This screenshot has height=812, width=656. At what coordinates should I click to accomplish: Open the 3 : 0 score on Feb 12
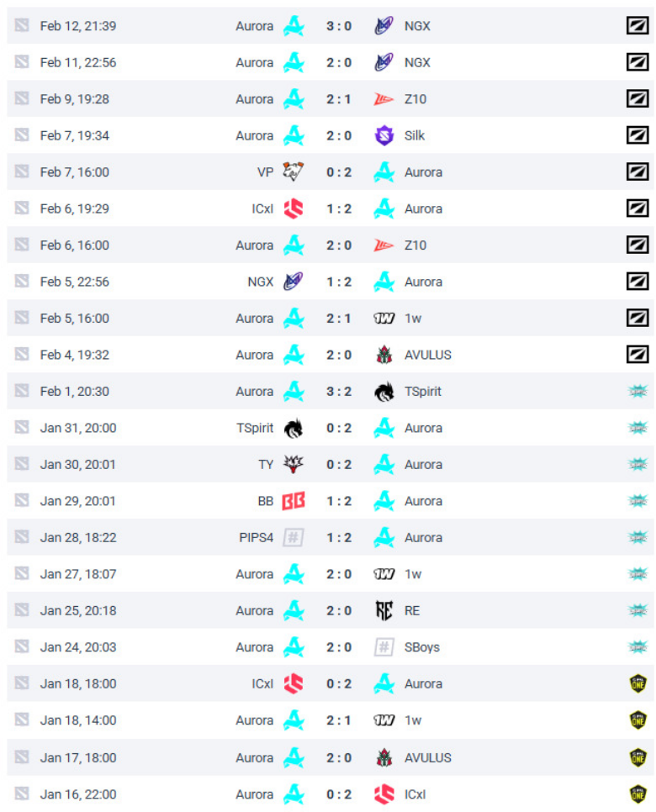click(339, 26)
